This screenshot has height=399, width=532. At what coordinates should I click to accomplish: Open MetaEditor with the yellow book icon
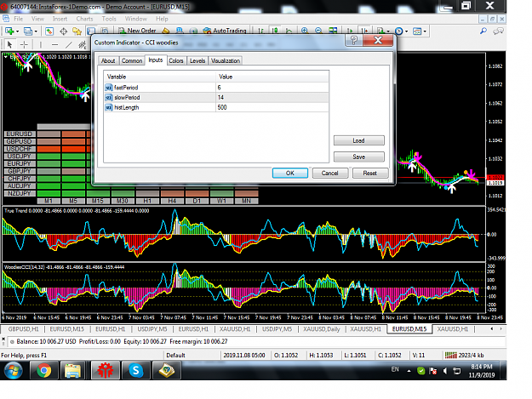(x=166, y=31)
